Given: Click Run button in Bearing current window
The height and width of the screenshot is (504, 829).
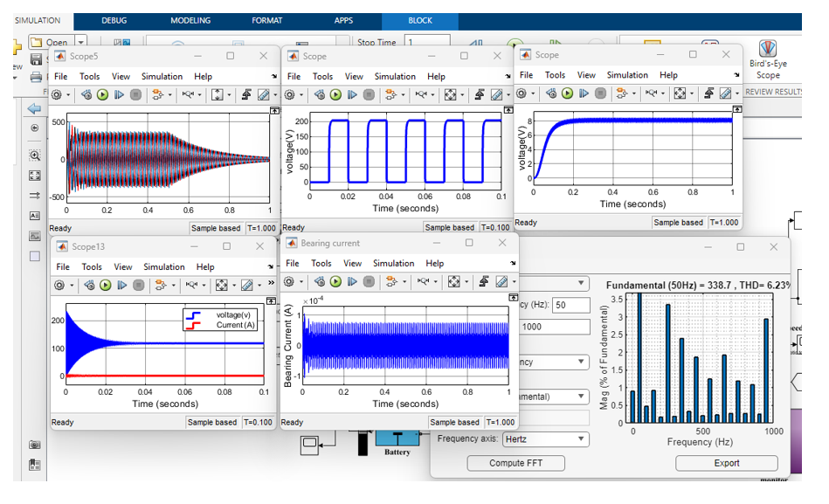Looking at the screenshot, I should [x=335, y=282].
